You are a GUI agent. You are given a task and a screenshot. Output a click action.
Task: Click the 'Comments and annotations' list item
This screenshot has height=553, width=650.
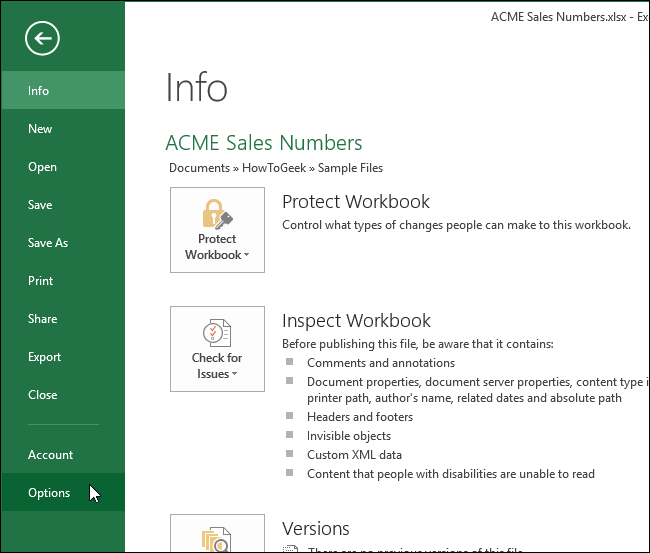(381, 363)
